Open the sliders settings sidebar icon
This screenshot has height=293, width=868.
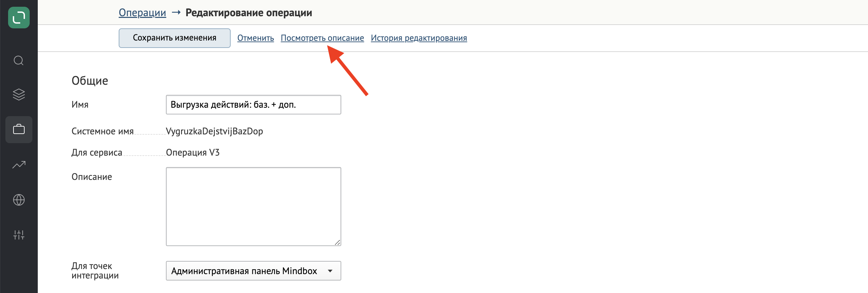pyautogui.click(x=19, y=235)
